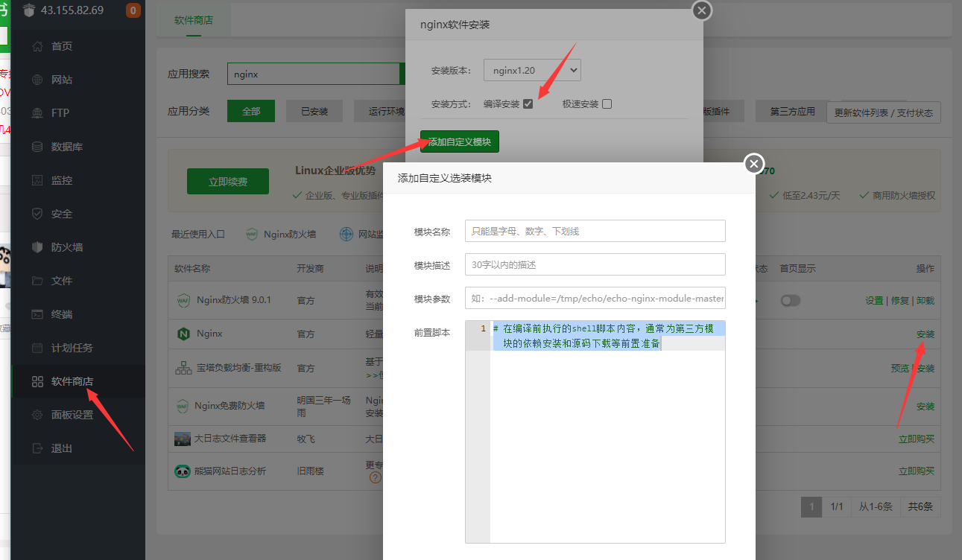Close the nginx软件安装 dialog
Viewport: 962px width, 560px height.
pyautogui.click(x=702, y=10)
